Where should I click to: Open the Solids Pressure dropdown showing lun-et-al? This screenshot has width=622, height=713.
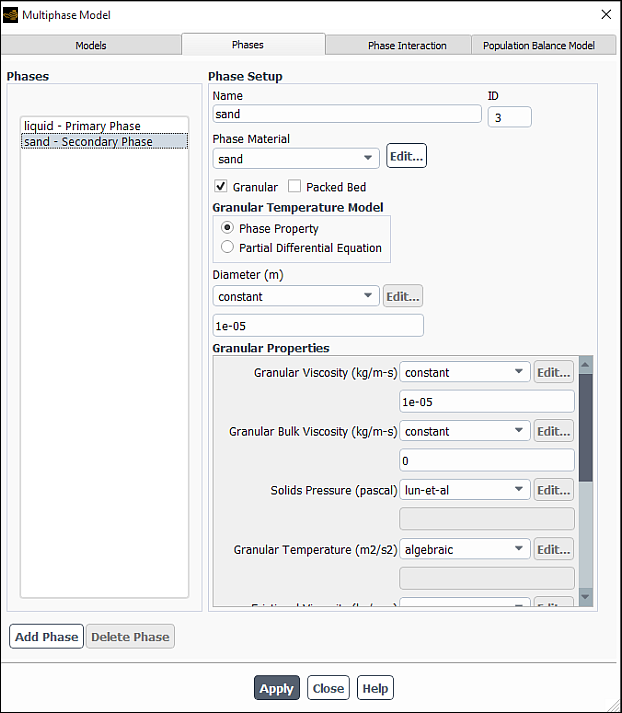[465, 490]
